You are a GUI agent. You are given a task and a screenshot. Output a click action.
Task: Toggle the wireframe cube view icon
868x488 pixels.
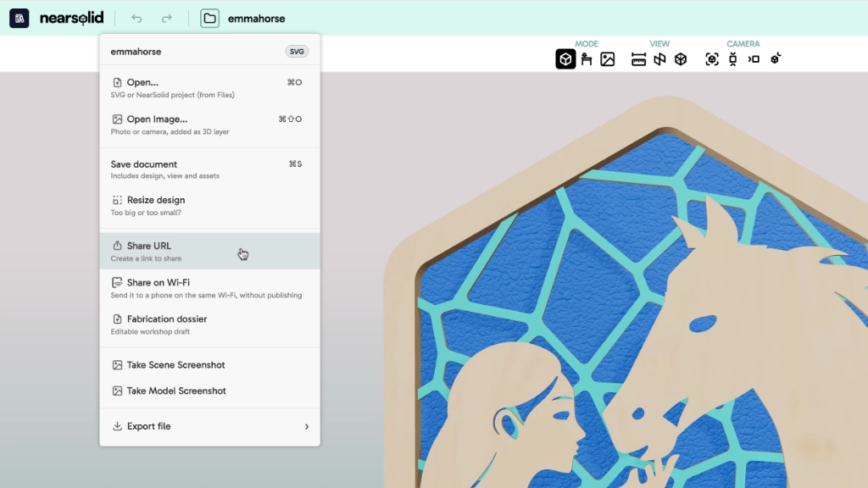point(681,59)
